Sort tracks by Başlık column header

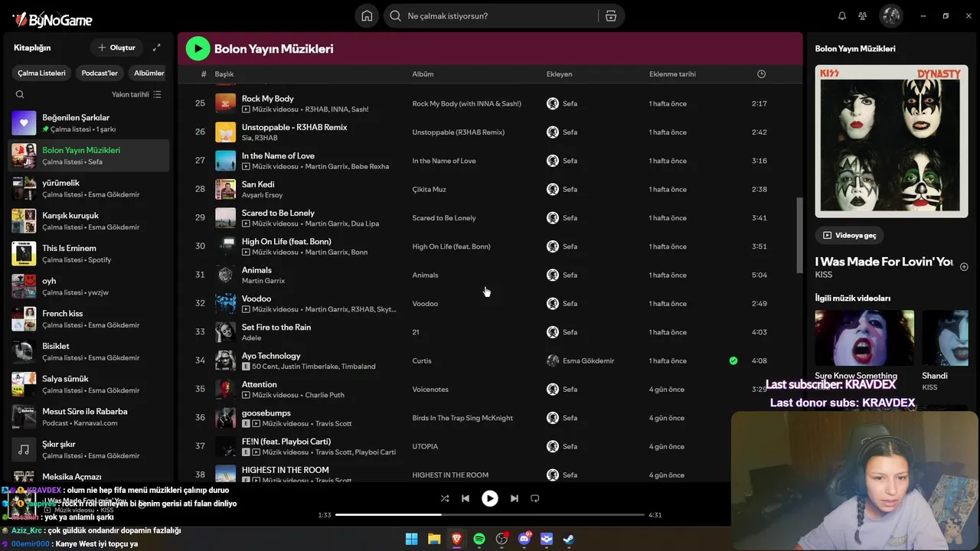pos(224,74)
